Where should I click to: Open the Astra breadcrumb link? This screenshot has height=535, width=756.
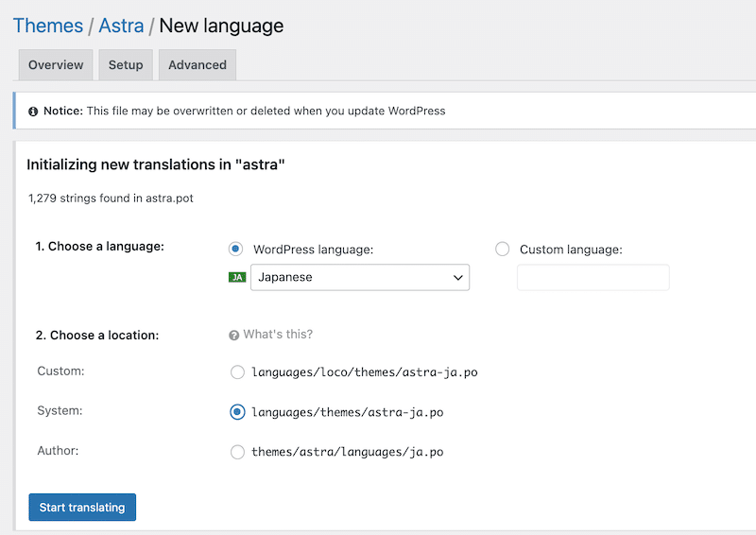click(121, 26)
